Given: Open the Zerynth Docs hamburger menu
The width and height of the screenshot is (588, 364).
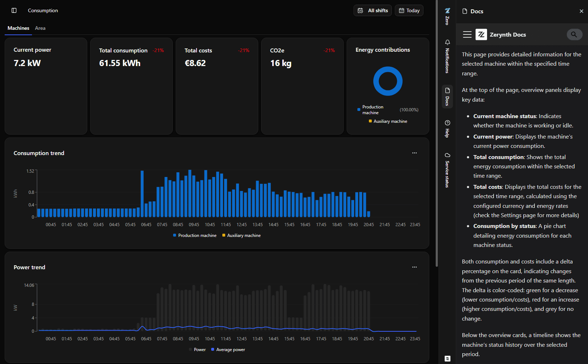Looking at the screenshot, I should pyautogui.click(x=467, y=34).
